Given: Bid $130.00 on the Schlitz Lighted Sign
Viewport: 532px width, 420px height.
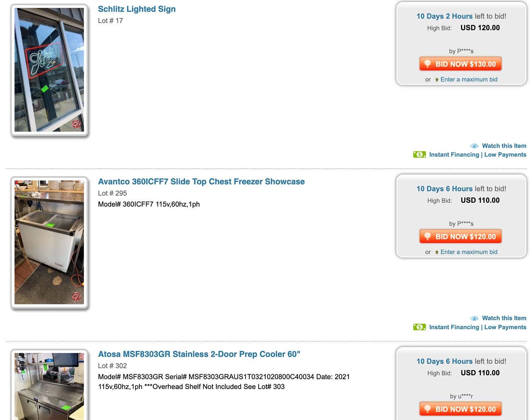Looking at the screenshot, I should click(x=460, y=64).
